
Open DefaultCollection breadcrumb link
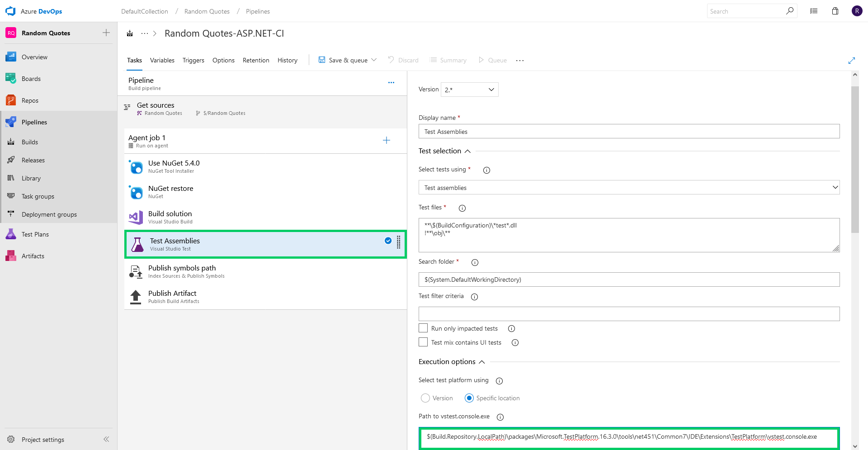[145, 11]
